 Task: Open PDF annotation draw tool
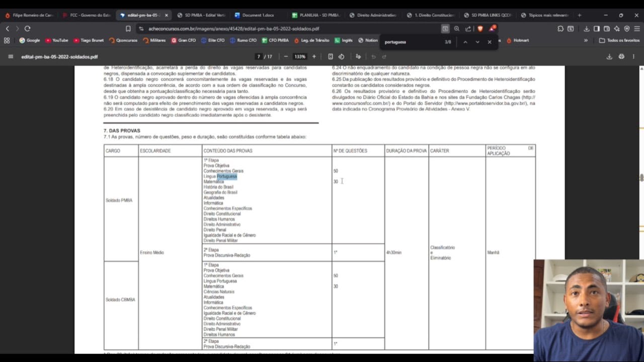pyautogui.click(x=358, y=56)
